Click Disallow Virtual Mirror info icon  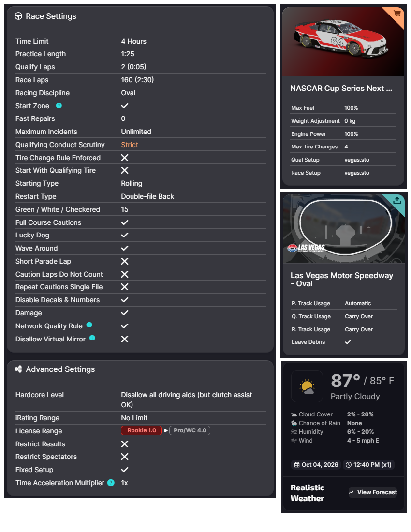(x=92, y=338)
